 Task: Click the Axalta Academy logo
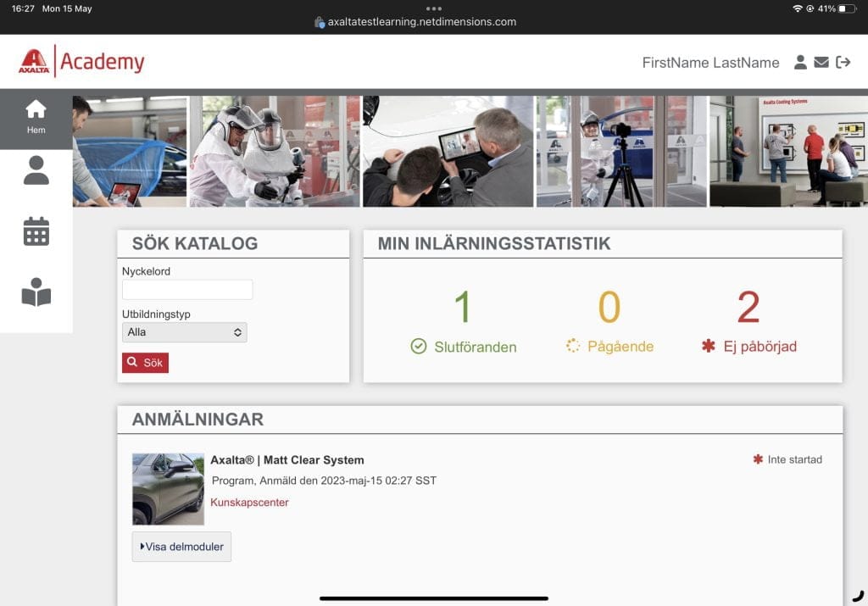pos(82,60)
